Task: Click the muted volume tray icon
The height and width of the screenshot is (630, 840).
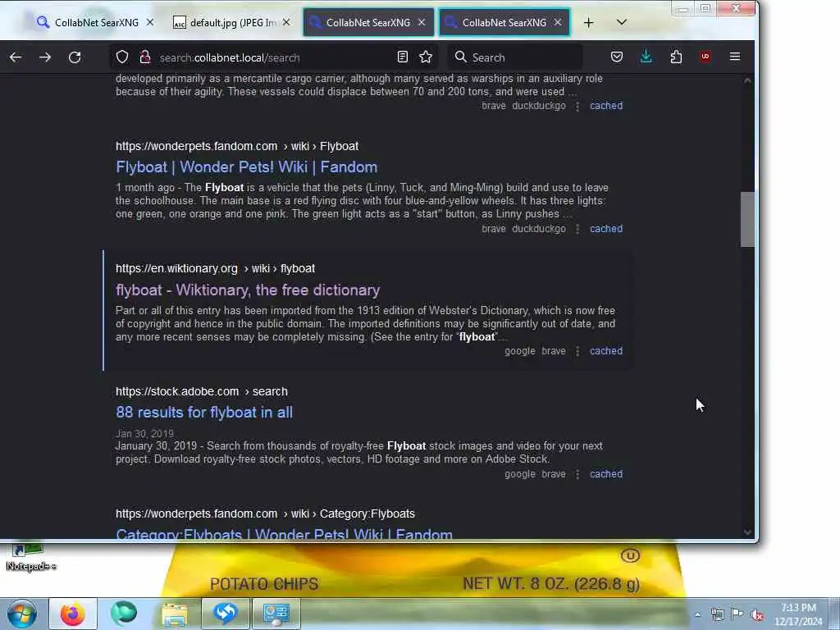Action: pyautogui.click(x=757, y=615)
